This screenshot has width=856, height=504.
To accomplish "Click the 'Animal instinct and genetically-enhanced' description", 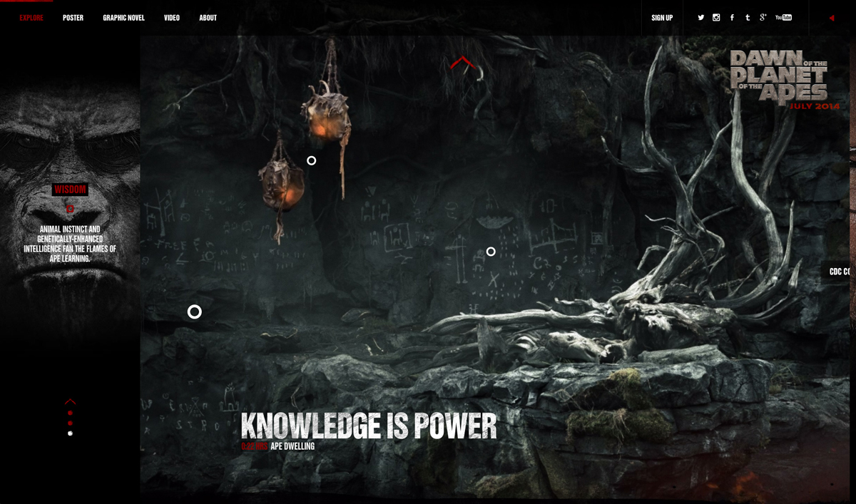I will point(70,245).
